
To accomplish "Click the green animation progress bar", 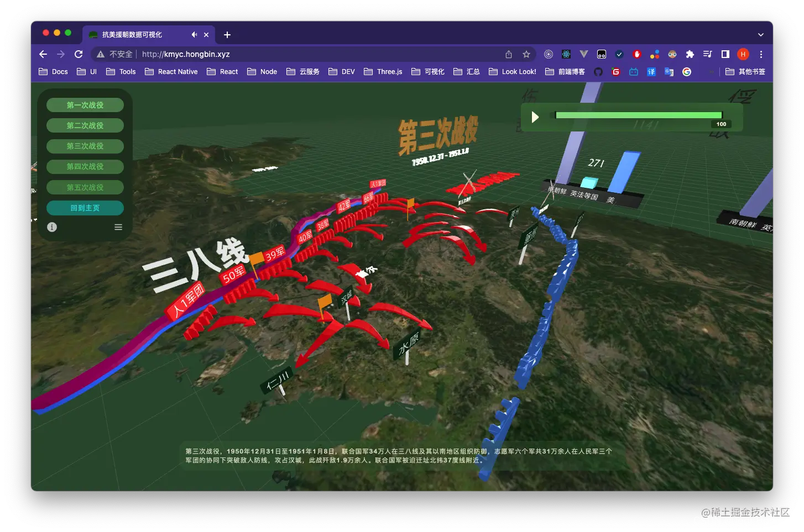I will click(639, 115).
